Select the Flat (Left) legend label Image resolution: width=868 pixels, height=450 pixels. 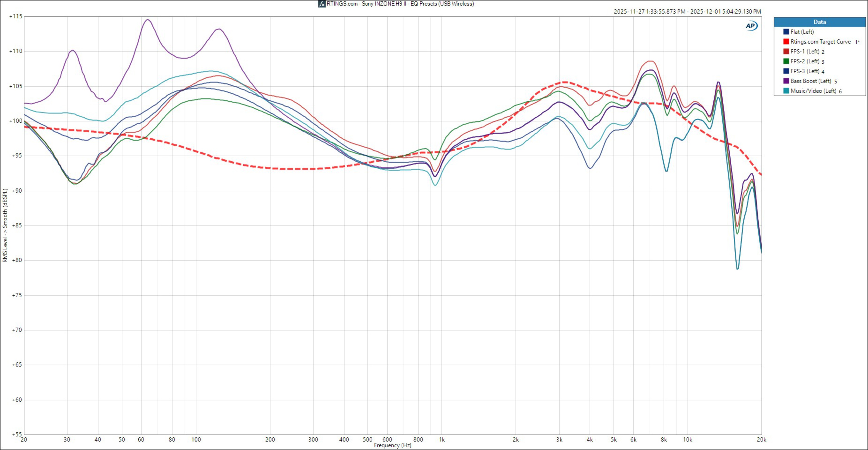tap(802, 32)
